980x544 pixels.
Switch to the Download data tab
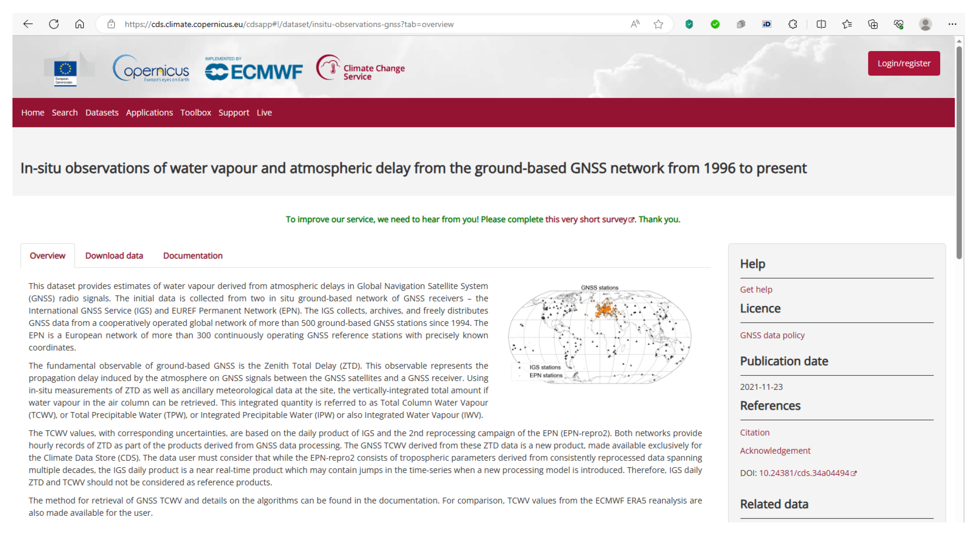(x=114, y=255)
